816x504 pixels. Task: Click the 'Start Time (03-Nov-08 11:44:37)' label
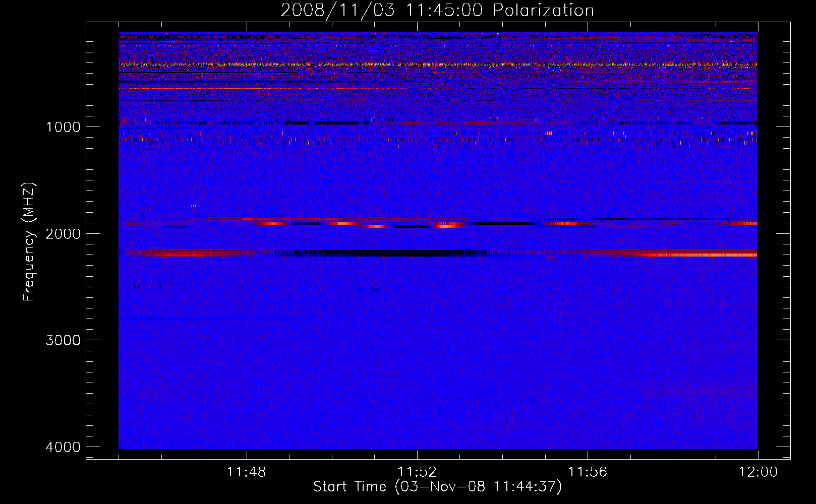437,487
